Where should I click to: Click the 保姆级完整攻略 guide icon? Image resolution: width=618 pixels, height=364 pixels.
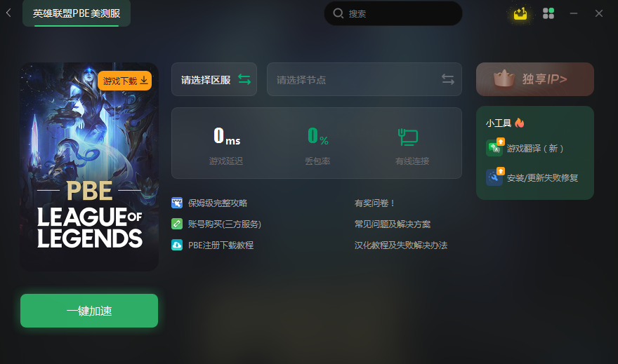pos(177,203)
